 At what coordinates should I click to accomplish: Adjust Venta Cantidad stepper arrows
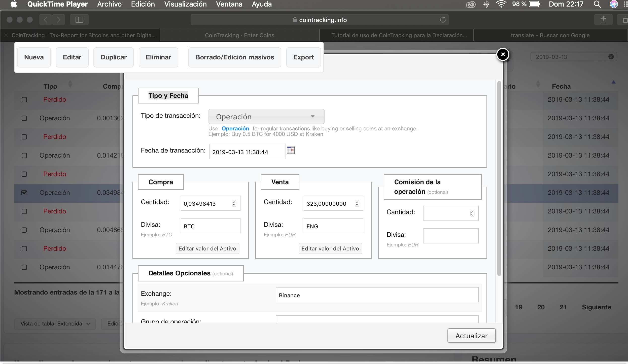(x=357, y=203)
